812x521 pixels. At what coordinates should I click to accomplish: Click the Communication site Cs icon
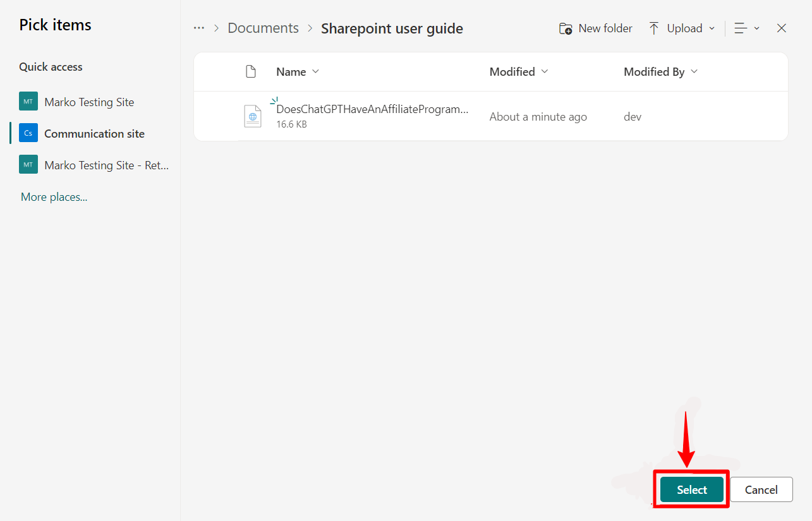(x=28, y=133)
